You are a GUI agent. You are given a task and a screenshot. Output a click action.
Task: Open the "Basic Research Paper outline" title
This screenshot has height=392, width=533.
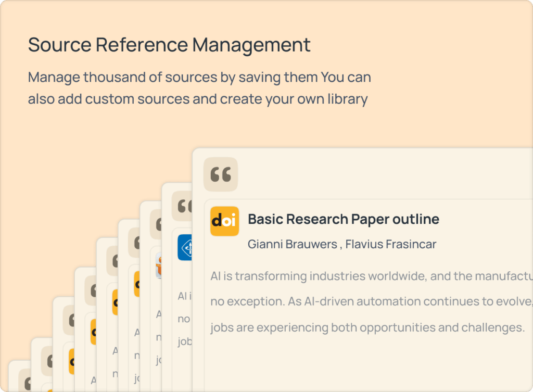point(344,219)
